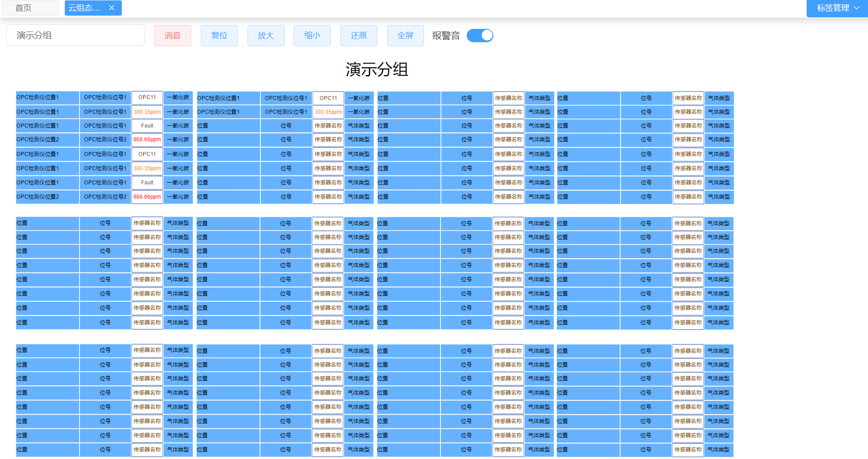
Task: Toggle the 报警音 alarm sound switch
Action: 480,36
